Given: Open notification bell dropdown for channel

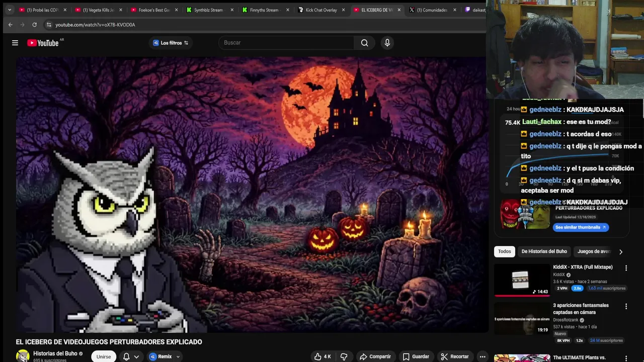Looking at the screenshot, I should pos(131,356).
